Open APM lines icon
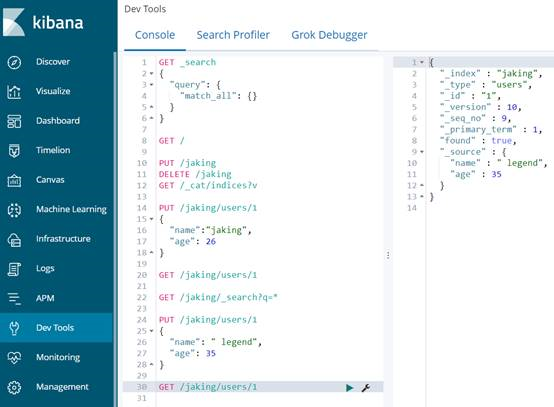Screen dimensions: 554x407 coord(14,299)
